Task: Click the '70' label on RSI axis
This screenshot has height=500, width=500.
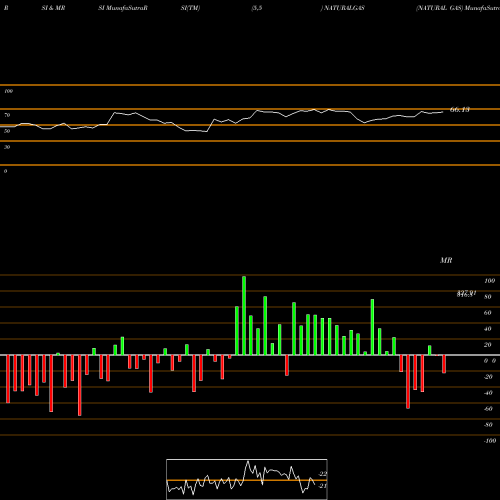Action: click(x=7, y=115)
